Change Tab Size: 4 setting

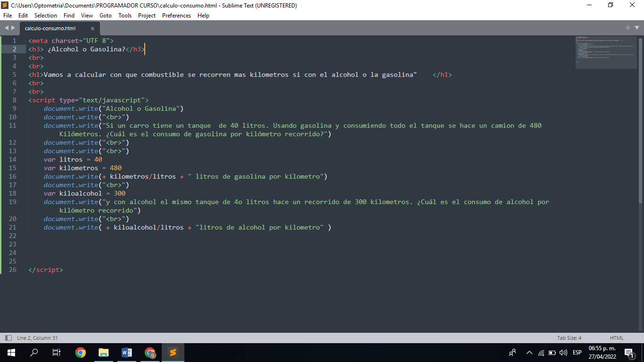point(569,338)
